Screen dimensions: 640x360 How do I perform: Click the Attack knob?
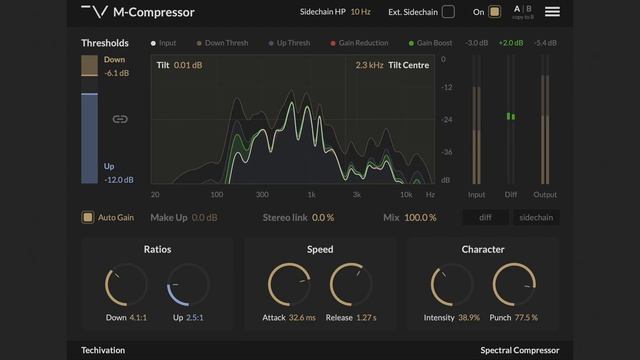pos(289,284)
